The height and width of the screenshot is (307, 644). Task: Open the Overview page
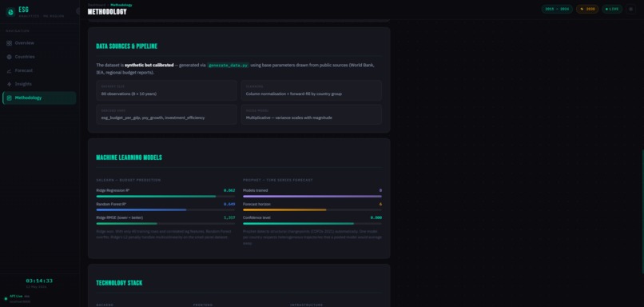[39, 43]
